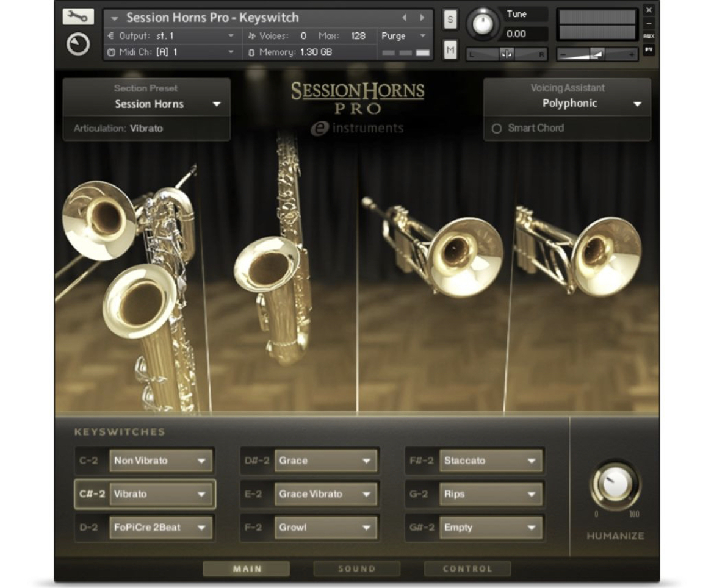714x588 pixels.
Task: Click the Humanize knob
Action: click(x=615, y=485)
